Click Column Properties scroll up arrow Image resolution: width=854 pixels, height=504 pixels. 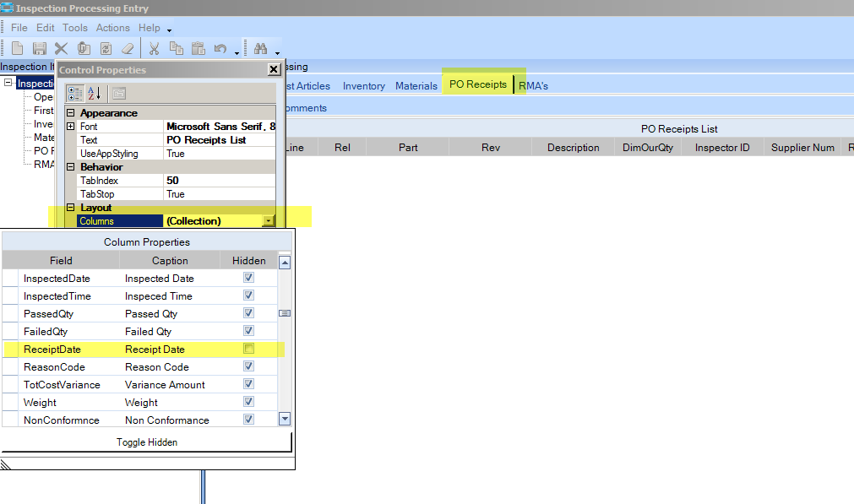pyautogui.click(x=285, y=263)
